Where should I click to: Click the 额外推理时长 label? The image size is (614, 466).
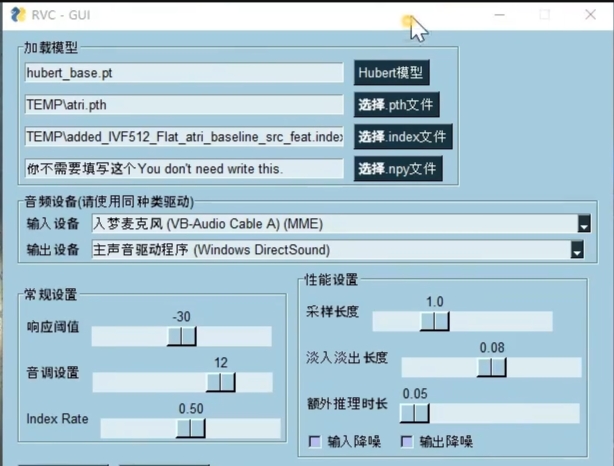pyautogui.click(x=347, y=403)
